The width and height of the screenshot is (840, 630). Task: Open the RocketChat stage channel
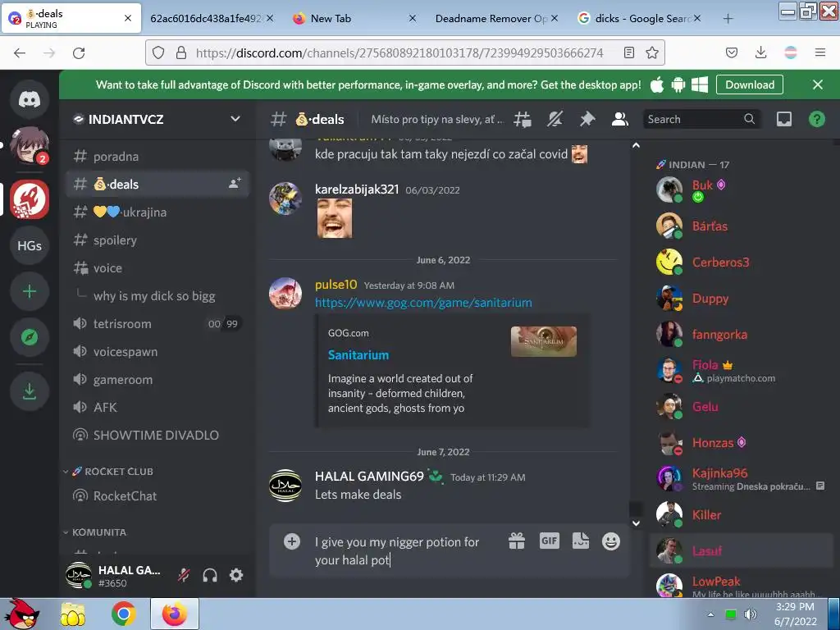[x=157, y=496]
